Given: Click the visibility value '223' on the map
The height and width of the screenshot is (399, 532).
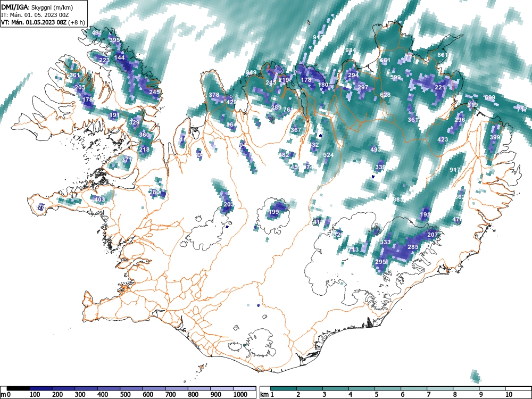Looking at the screenshot, I should (x=104, y=61).
